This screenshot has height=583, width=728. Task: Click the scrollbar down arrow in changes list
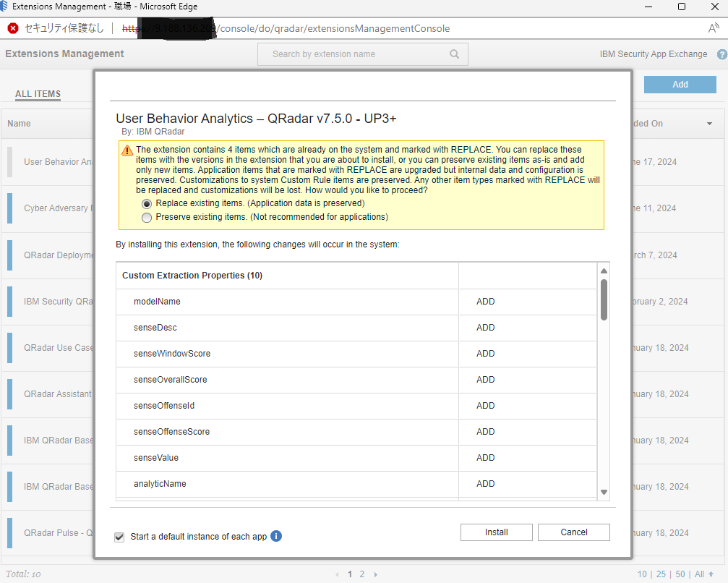pos(604,492)
